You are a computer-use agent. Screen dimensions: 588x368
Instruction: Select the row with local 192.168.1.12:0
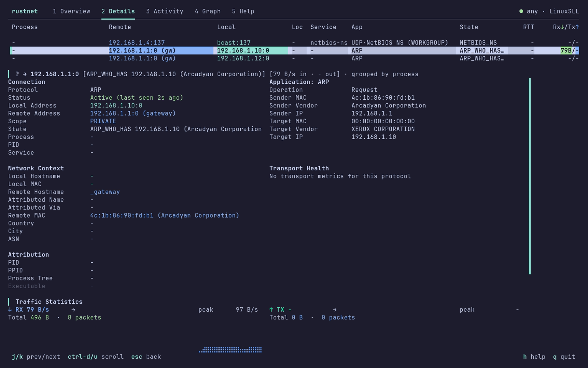point(294,58)
